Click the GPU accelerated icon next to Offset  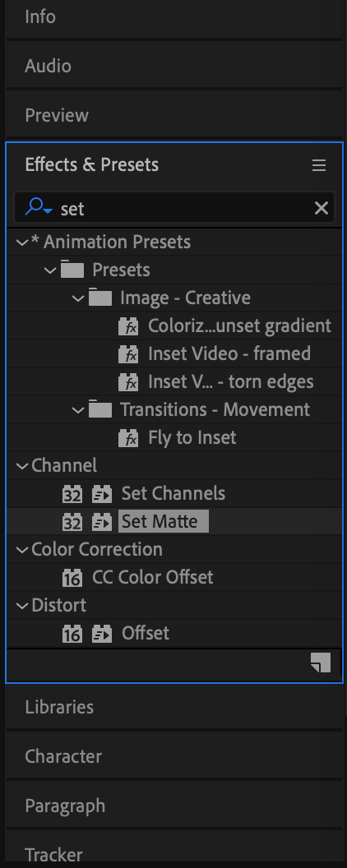[102, 634]
